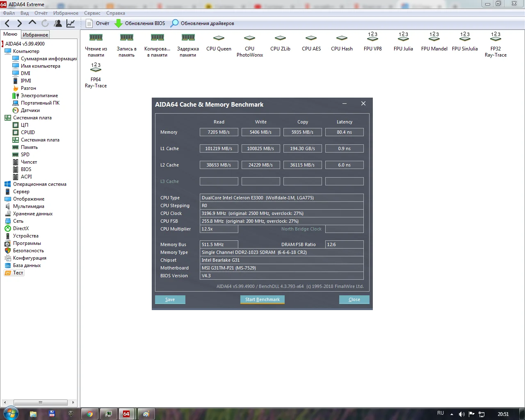Screen dimensions: 525x420
Task: Select the FP64 Ray-Trace benchmark icon
Action: point(96,68)
